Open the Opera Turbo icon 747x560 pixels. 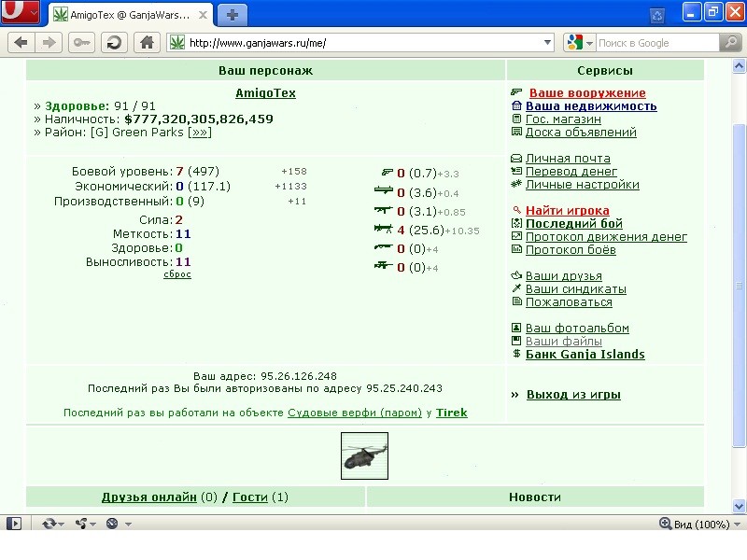click(112, 524)
